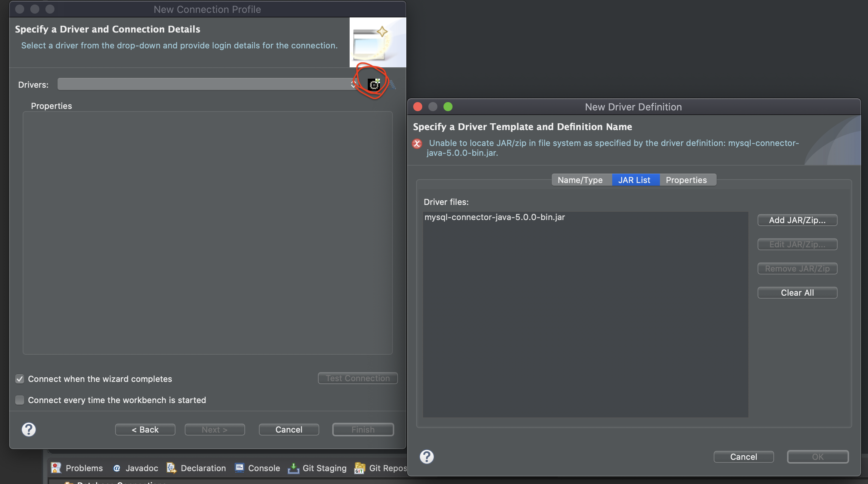Open help in the New Driver Definition dialog
The image size is (868, 484).
tap(427, 457)
